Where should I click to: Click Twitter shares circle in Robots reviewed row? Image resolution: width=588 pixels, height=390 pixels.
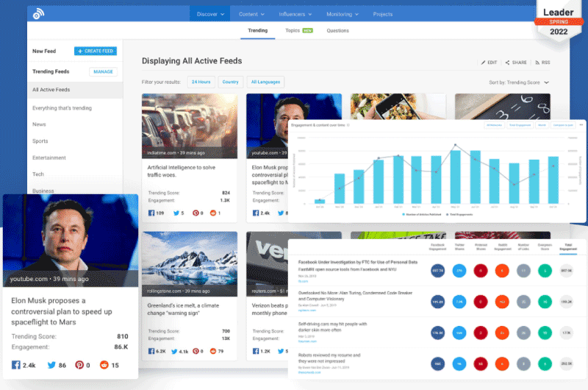coord(459,364)
